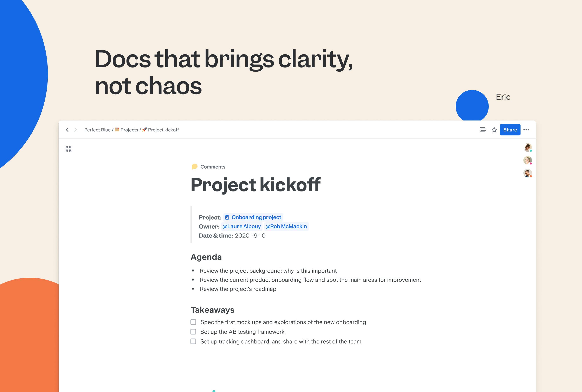
Task: Click "Review the project's roadmap" bullet
Action: 238,289
